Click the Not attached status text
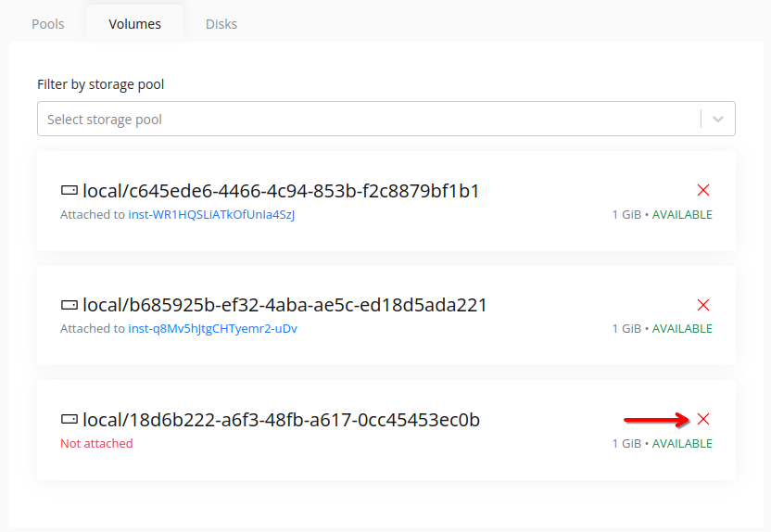The height and width of the screenshot is (532, 771). point(96,444)
